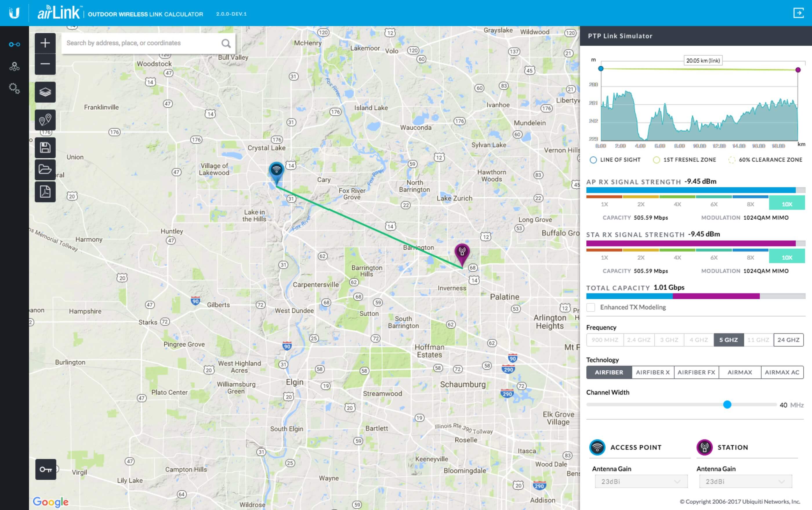The height and width of the screenshot is (510, 812).
Task: Click the STA RX signal strength bar
Action: pyautogui.click(x=696, y=243)
